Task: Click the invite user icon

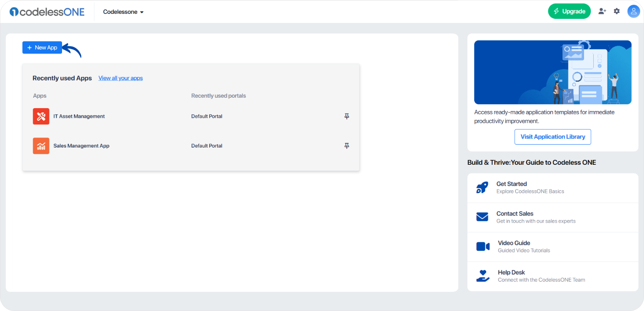Action: 602,11
